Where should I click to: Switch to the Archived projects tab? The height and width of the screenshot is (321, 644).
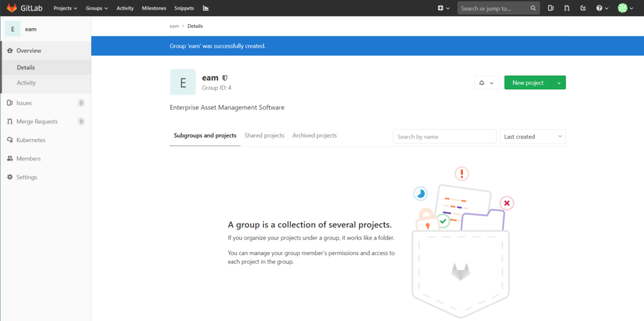(x=314, y=136)
